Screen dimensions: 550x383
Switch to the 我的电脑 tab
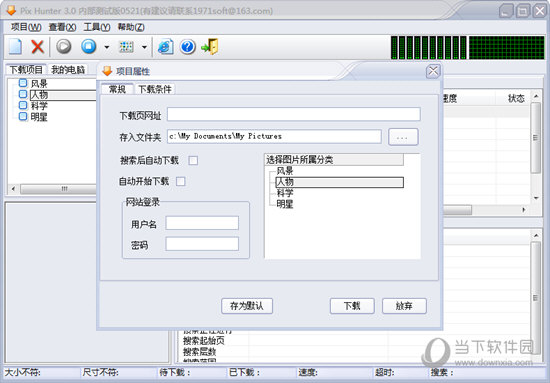[x=68, y=70]
